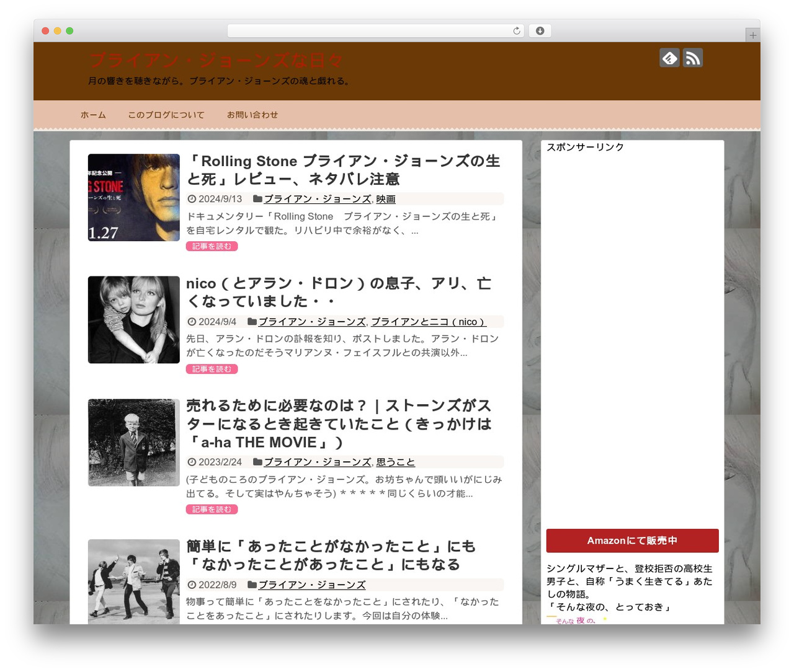This screenshot has width=794, height=672.
Task: Click 記事を読む under the nico article
Action: [x=212, y=369]
